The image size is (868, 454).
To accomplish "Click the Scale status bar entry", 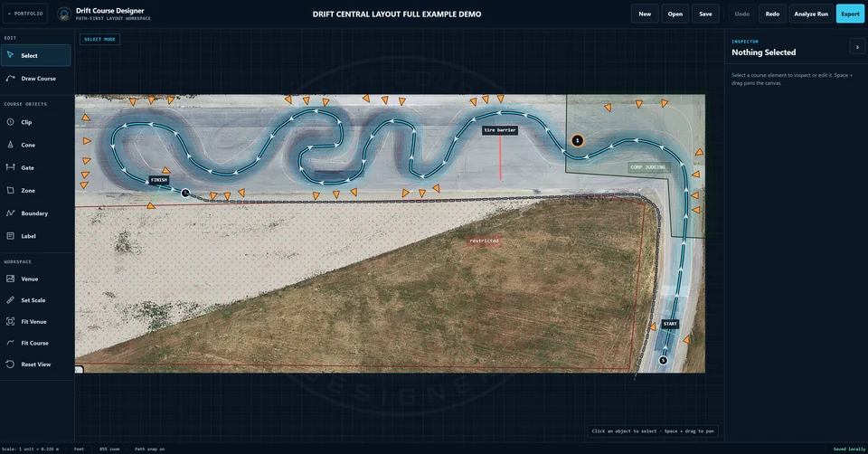I will coord(31,449).
